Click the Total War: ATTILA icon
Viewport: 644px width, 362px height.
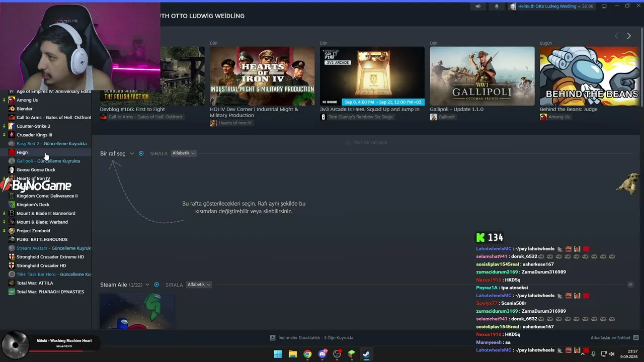coord(12,283)
